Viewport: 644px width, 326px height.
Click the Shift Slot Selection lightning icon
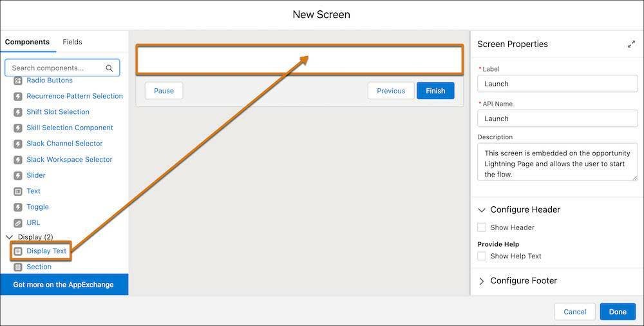click(x=17, y=112)
